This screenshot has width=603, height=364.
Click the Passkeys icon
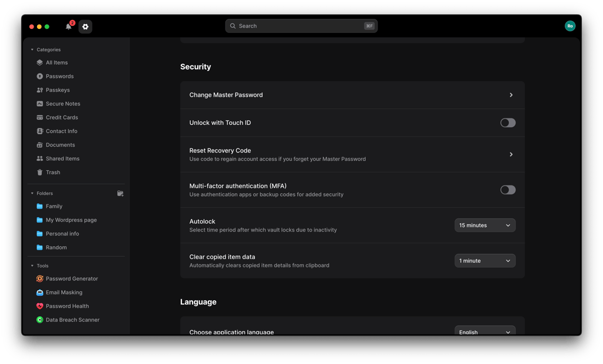tap(39, 90)
